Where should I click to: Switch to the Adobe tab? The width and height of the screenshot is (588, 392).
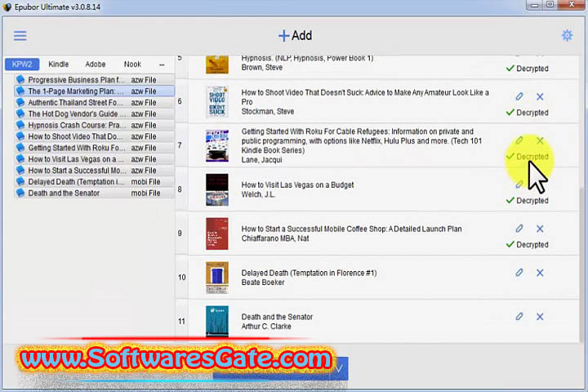pos(96,65)
